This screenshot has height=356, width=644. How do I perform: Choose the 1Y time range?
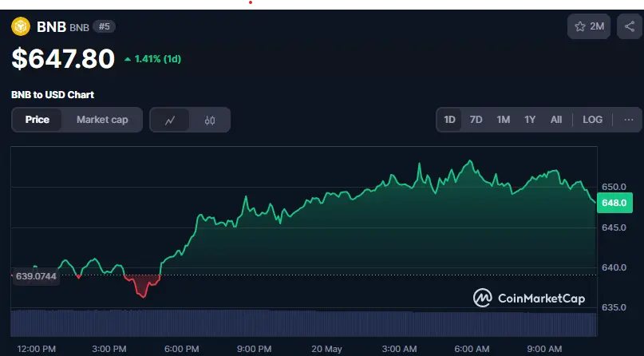[x=530, y=120]
